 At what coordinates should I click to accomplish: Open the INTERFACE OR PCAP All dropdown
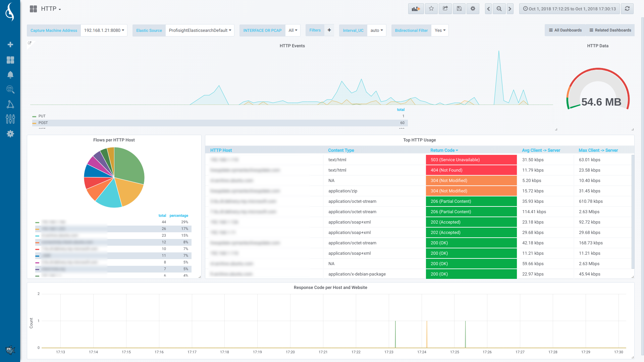293,31
